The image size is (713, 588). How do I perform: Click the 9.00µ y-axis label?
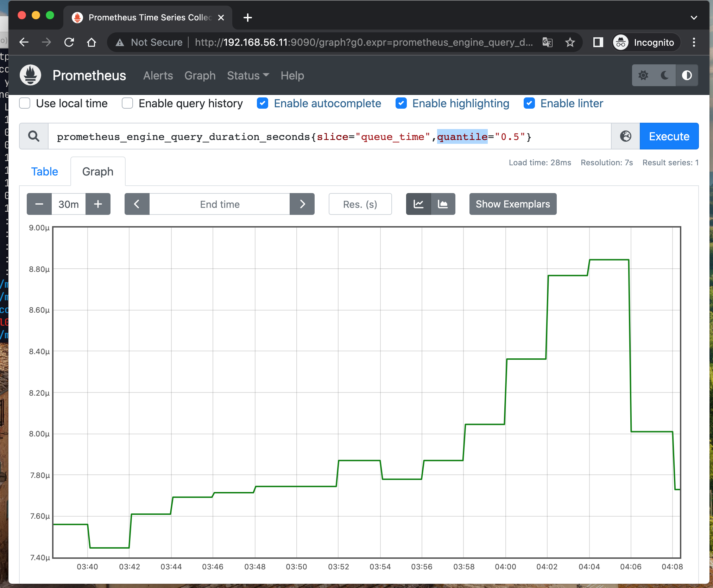(39, 228)
